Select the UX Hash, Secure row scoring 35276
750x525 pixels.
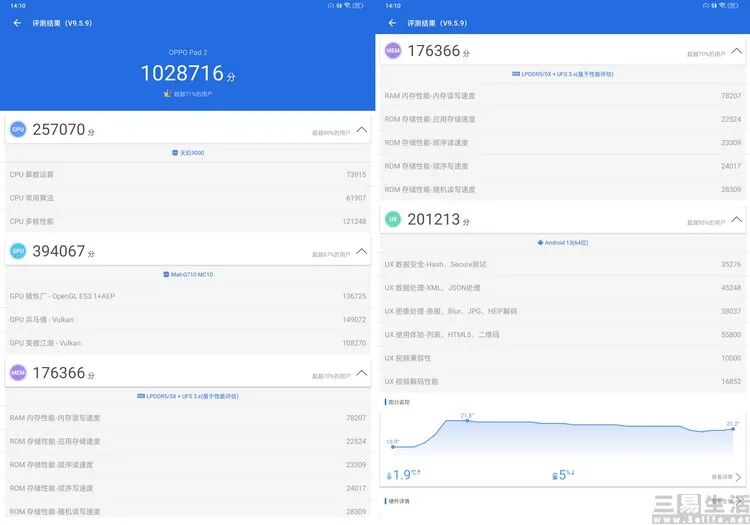563,264
